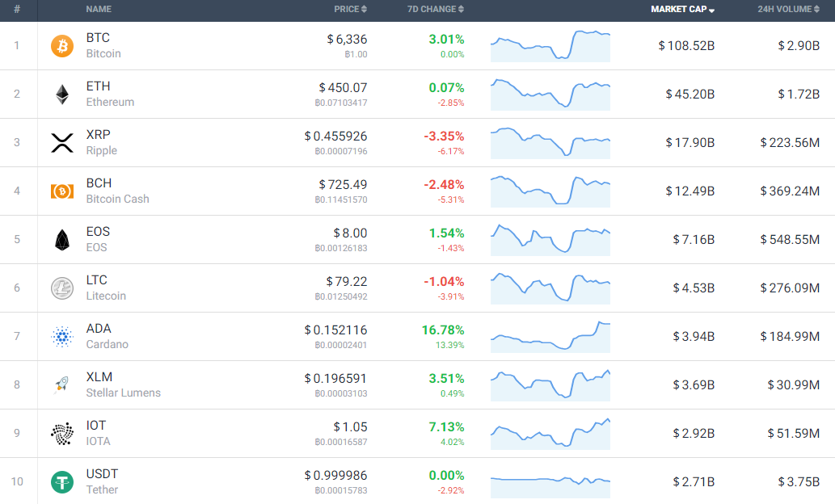Click the Ripple -3.35% change value
This screenshot has height=504, width=835.
pos(444,136)
